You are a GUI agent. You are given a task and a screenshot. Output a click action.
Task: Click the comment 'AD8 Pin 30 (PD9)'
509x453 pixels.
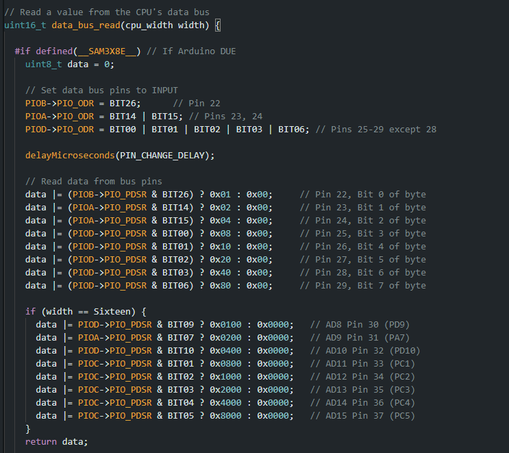[x=360, y=325]
